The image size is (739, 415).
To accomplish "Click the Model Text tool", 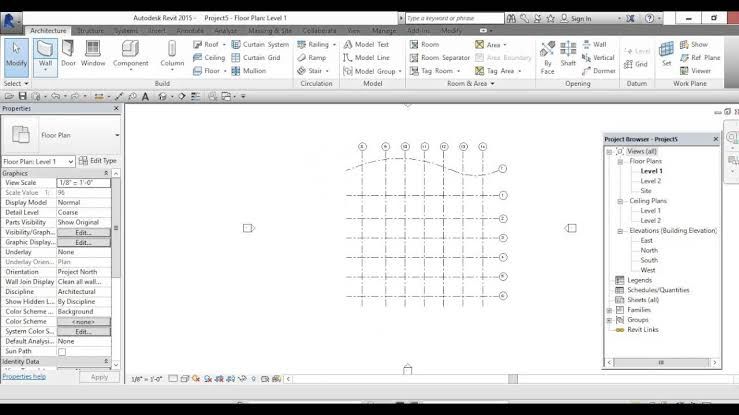I will [366, 44].
